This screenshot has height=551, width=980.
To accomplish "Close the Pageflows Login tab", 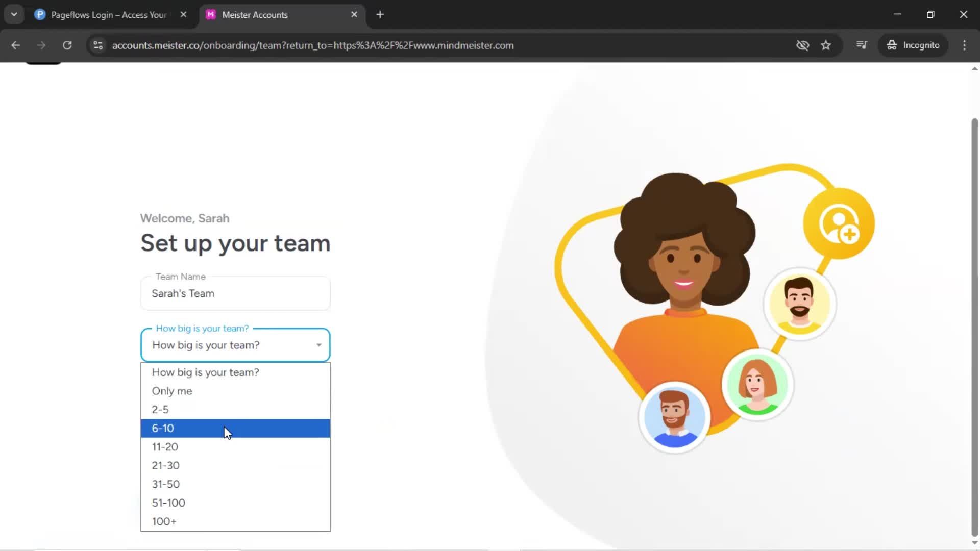I will point(183,14).
